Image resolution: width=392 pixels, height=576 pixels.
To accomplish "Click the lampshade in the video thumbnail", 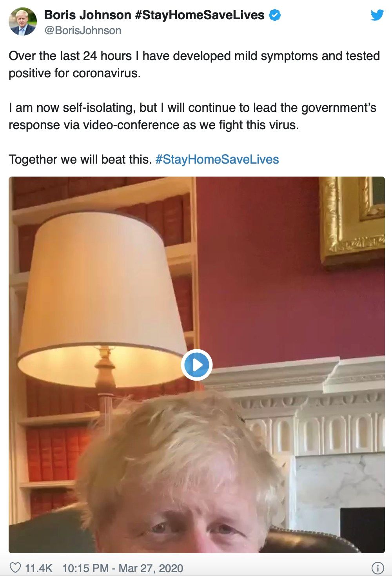I will [102, 298].
